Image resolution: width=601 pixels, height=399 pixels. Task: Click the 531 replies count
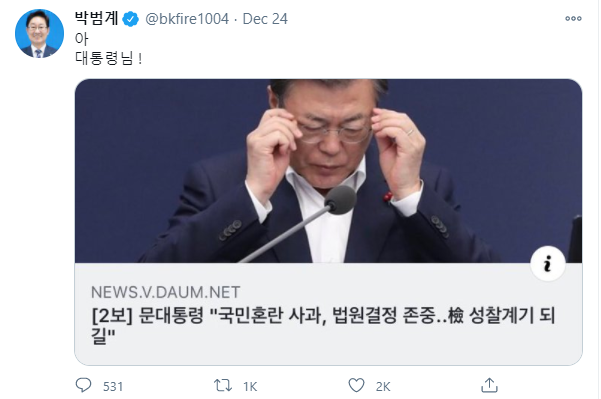(x=113, y=386)
